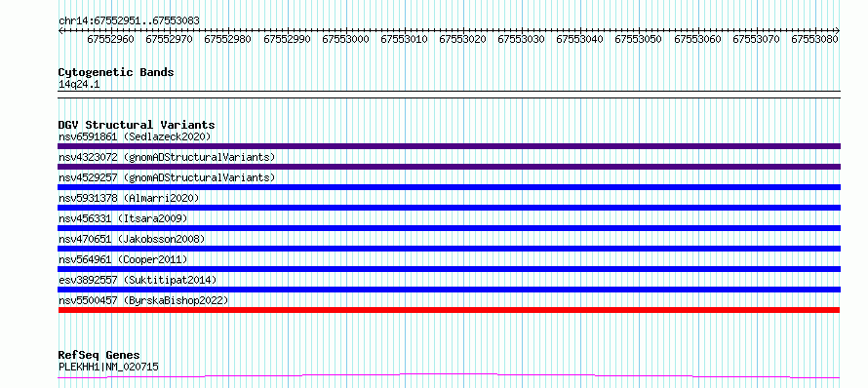The width and height of the screenshot is (868, 388).
Task: Click the blue bar under esv3892557
Action: coord(449,290)
